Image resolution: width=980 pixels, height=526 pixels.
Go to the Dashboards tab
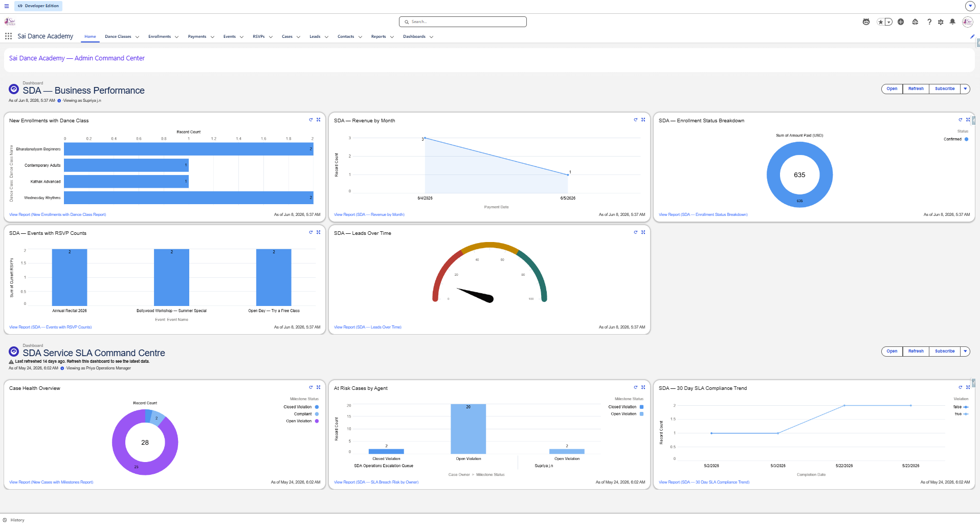click(414, 37)
